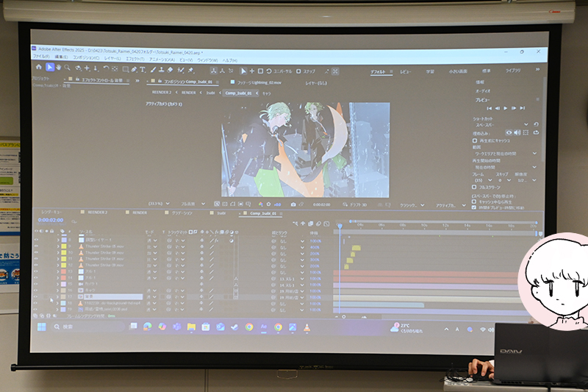Hide Thunder Strike 05.mov layer
Screen dimensions: 588x392
click(x=36, y=246)
